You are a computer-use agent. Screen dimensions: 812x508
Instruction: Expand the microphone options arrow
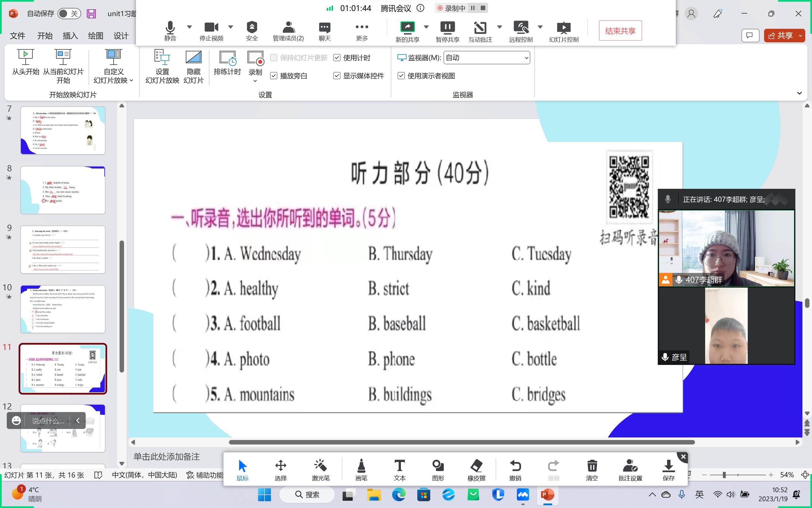(x=189, y=27)
